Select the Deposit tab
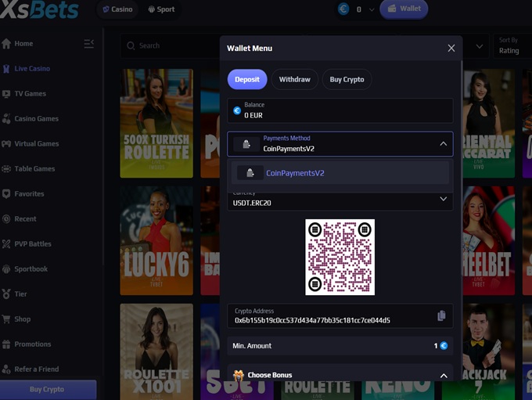This screenshot has width=532, height=400. click(x=247, y=79)
